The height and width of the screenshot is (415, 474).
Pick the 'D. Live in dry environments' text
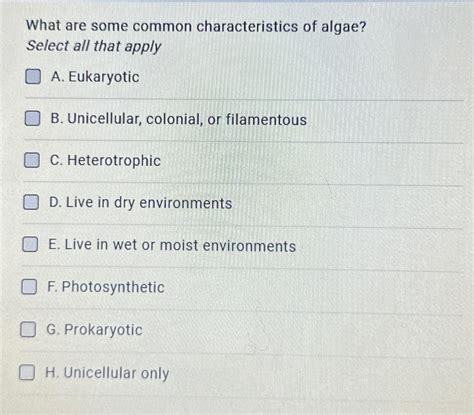click(x=140, y=203)
